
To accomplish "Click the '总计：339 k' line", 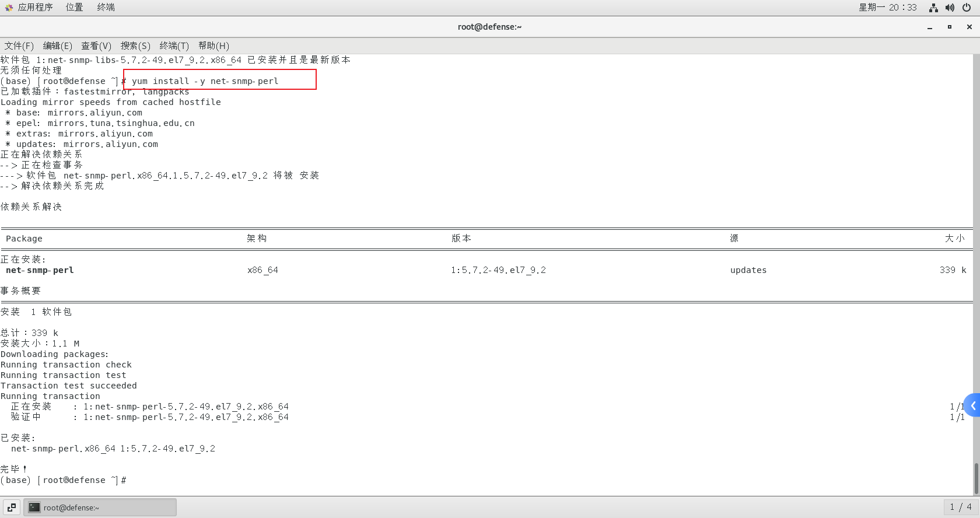I will 29,332.
